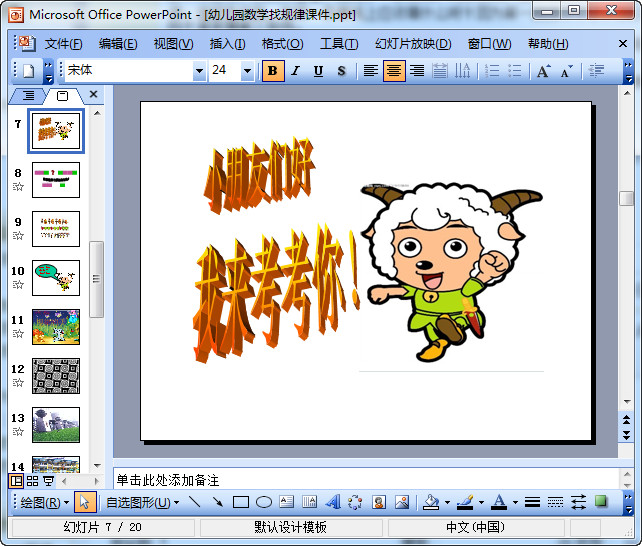Image resolution: width=642 pixels, height=546 pixels.
Task: Select the Rectangle tool
Action: click(x=241, y=502)
